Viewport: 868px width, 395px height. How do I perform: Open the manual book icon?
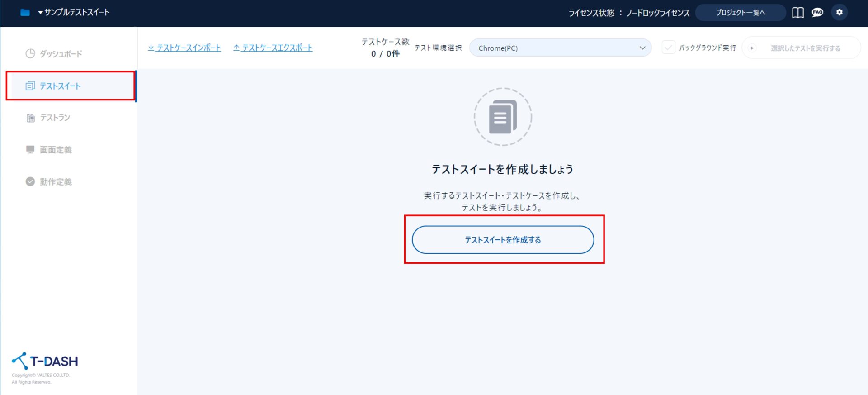pos(798,13)
